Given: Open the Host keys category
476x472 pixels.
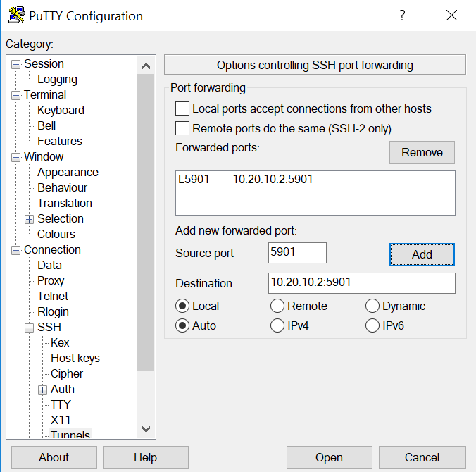Looking at the screenshot, I should pos(75,358).
